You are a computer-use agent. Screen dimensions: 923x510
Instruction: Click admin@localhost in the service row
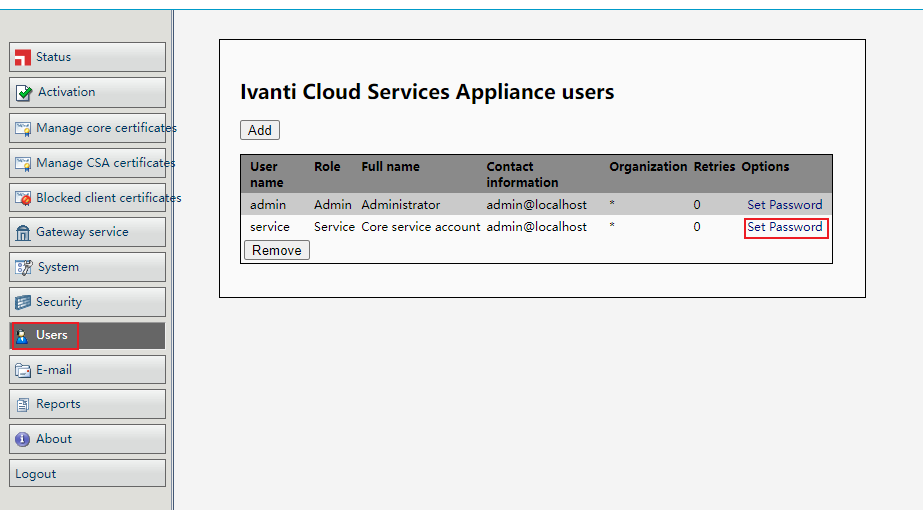[536, 227]
